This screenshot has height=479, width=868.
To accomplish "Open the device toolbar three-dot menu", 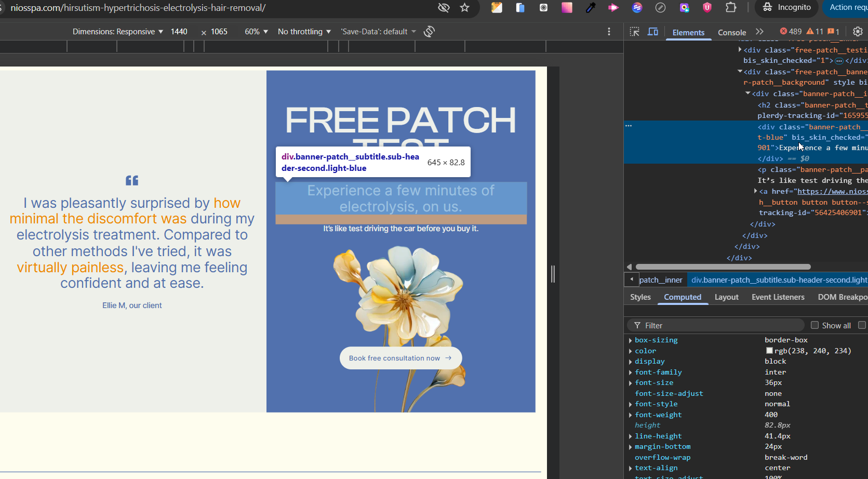I will click(609, 32).
